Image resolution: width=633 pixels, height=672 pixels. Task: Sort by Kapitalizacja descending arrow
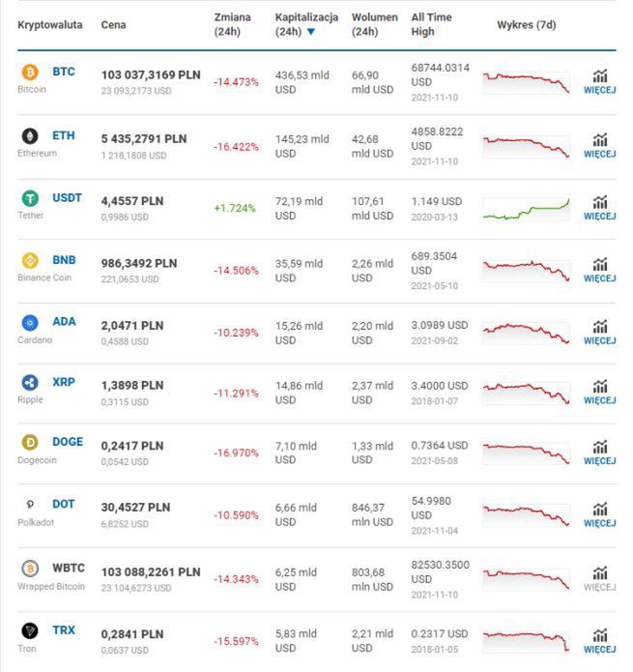pos(311,32)
